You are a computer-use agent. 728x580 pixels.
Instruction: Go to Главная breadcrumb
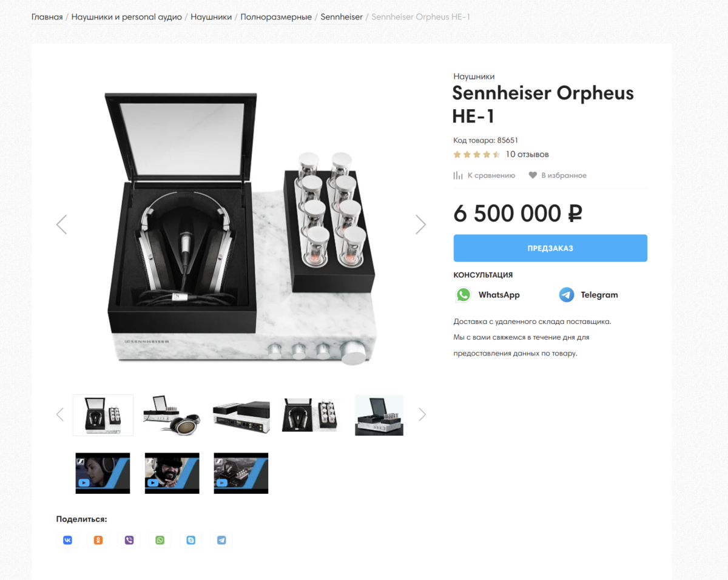point(47,16)
